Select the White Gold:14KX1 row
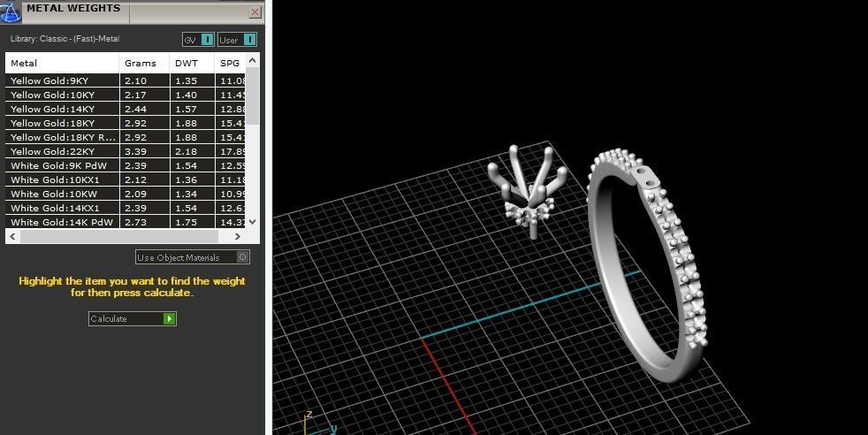 click(126, 208)
